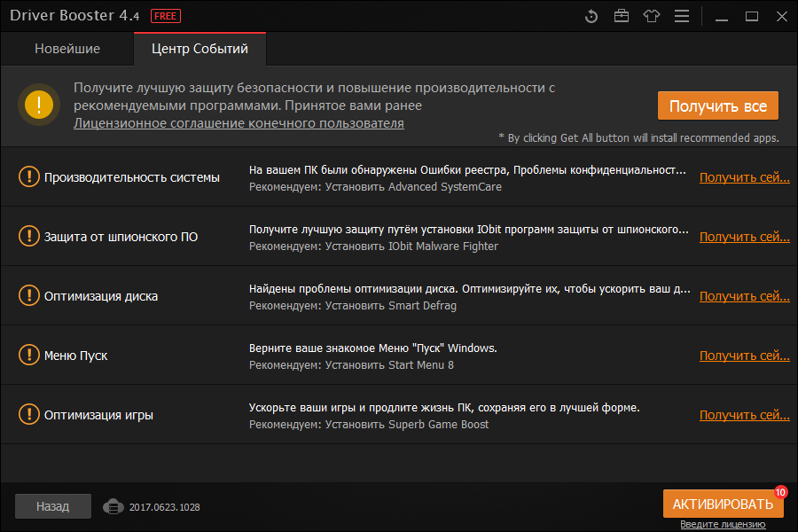The image size is (798, 532).
Task: Click the Ускорьте ваши игры description
Action: pyautogui.click(x=444, y=408)
